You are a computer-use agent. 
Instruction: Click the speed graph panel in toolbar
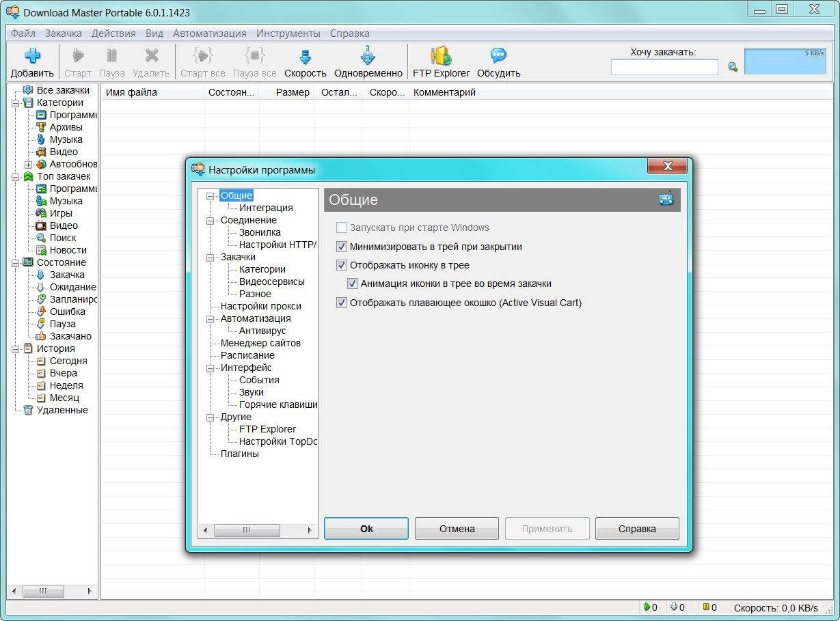coord(785,61)
